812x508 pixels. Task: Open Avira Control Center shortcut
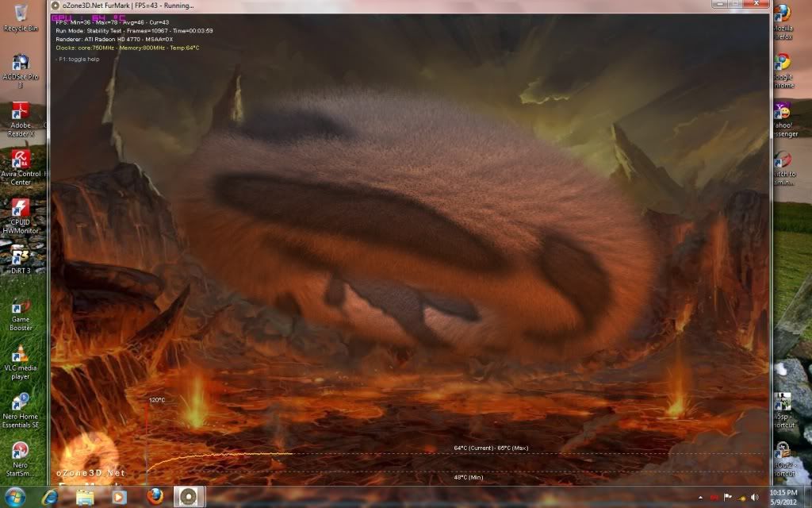click(21, 167)
